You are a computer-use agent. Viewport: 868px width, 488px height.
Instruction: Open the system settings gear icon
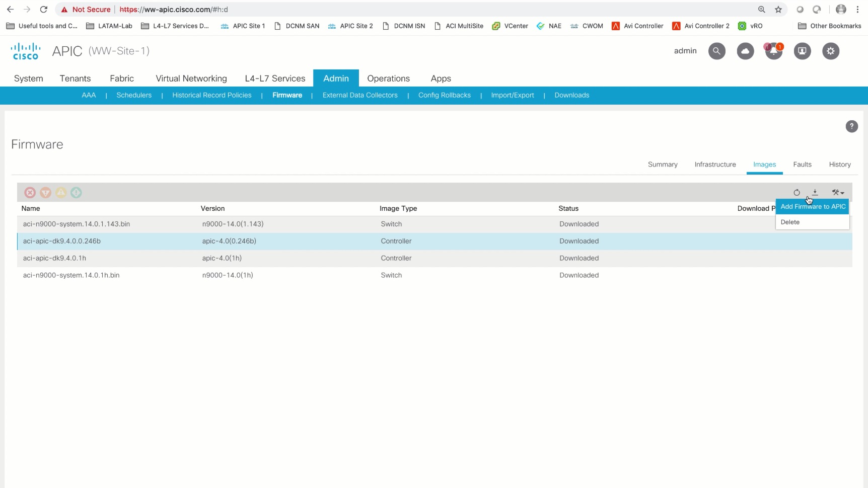click(831, 51)
